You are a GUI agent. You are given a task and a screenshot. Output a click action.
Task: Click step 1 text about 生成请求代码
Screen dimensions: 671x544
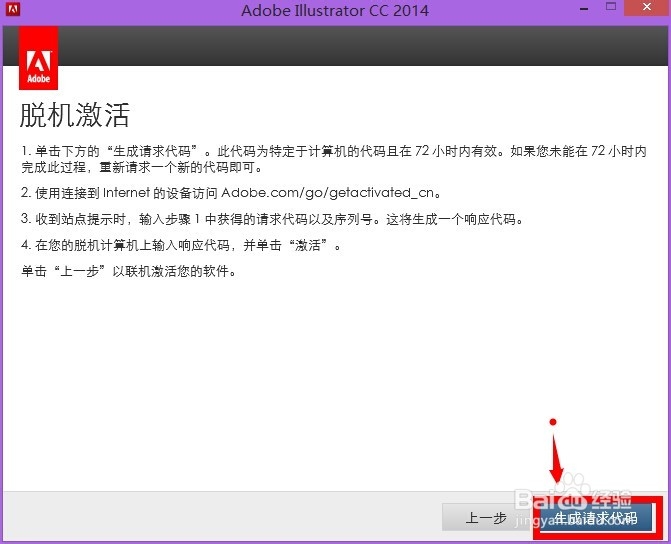[x=334, y=159]
